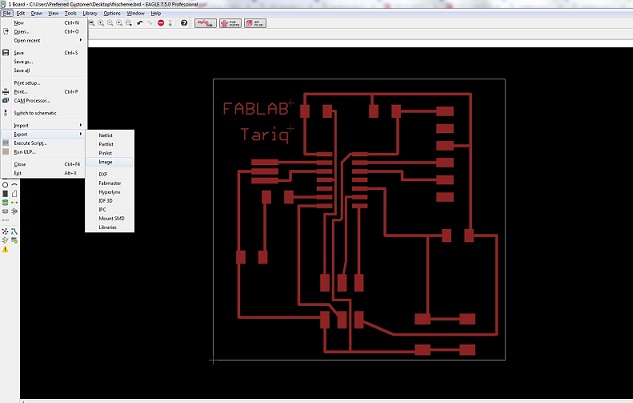The image size is (633, 403).
Task: Select the Polygon tool
Action: click(15, 194)
